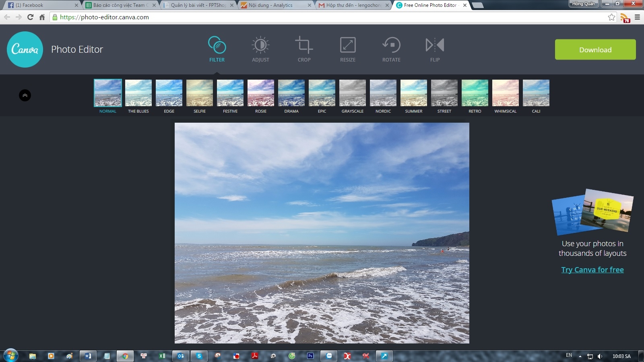This screenshot has width=644, height=362.
Task: Switch to the Báo cáo công việc Team tab
Action: coord(120,5)
